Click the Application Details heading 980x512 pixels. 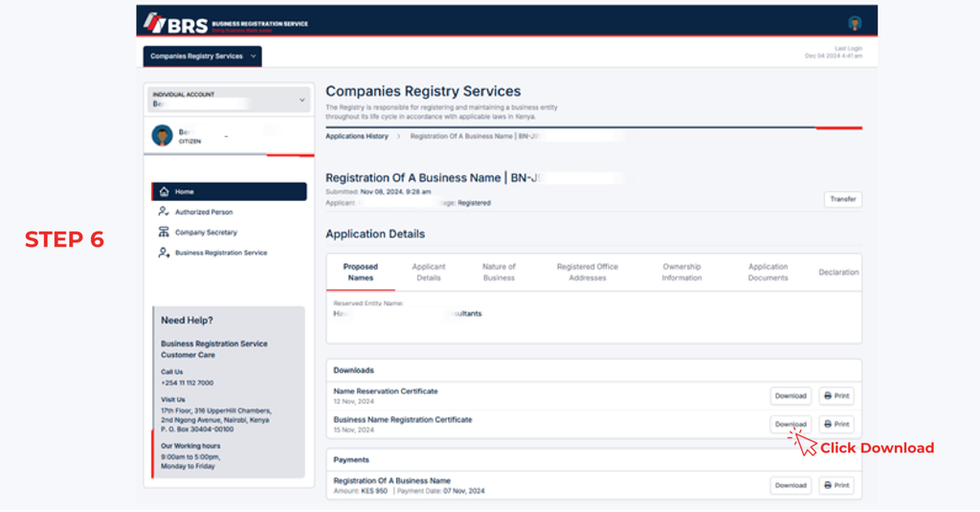375,234
